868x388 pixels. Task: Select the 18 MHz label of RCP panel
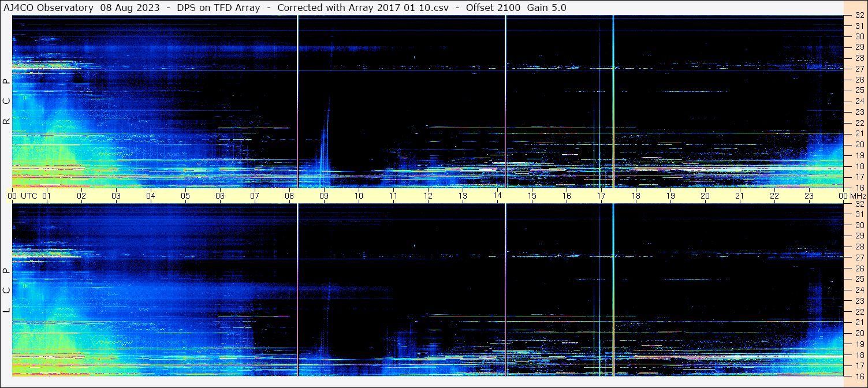click(859, 166)
